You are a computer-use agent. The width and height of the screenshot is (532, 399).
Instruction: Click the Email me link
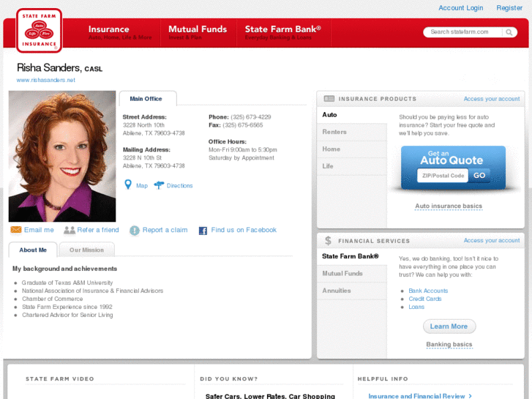coord(39,230)
